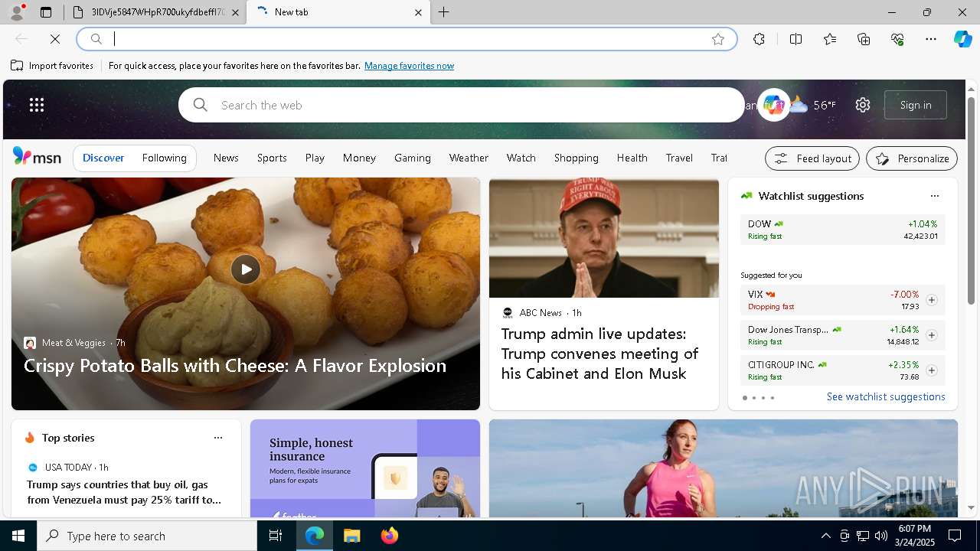Open Top stories more options
Screen dimensions: 980x551
coord(218,438)
